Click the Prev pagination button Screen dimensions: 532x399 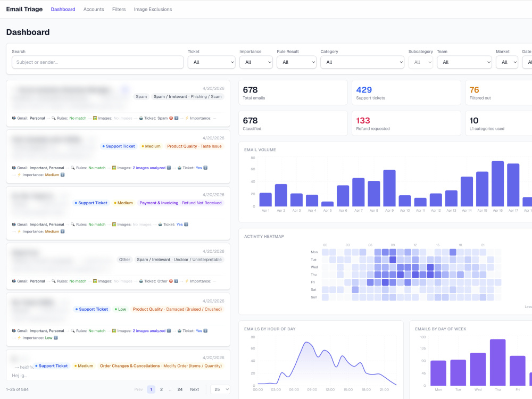(x=138, y=389)
